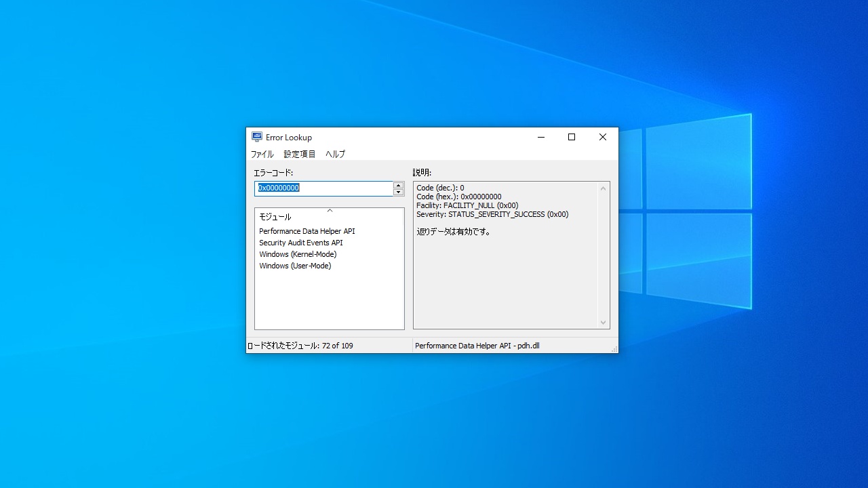Viewport: 868px width, 488px height.
Task: Increase error code with spinner up arrow
Action: point(399,184)
